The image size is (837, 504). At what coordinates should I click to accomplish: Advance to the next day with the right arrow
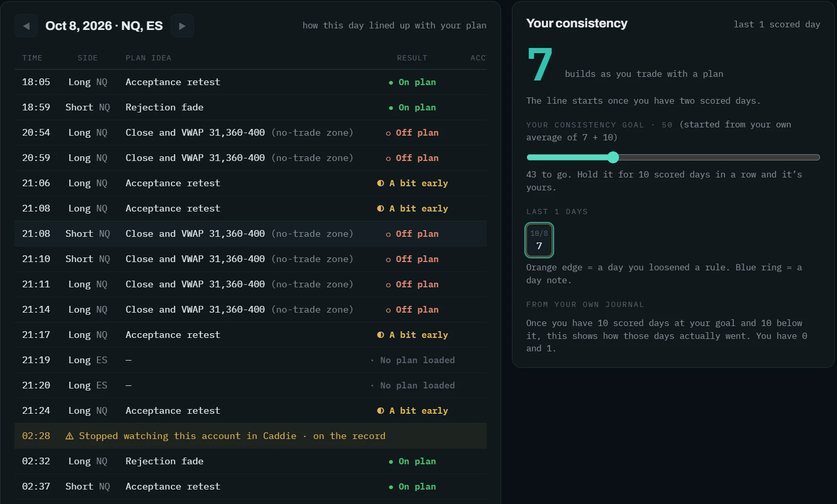coord(182,26)
